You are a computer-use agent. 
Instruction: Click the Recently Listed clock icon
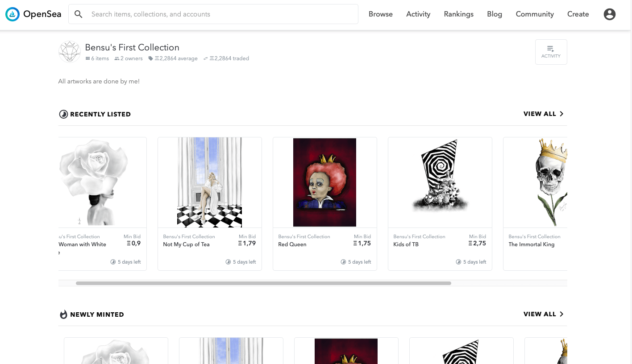[63, 114]
